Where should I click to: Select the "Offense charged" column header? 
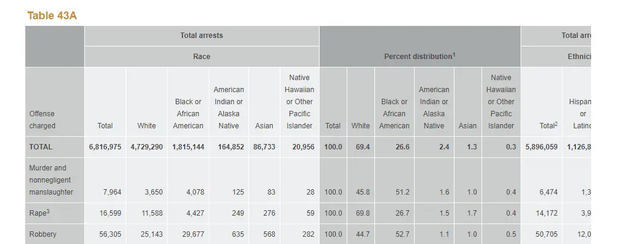(x=42, y=120)
